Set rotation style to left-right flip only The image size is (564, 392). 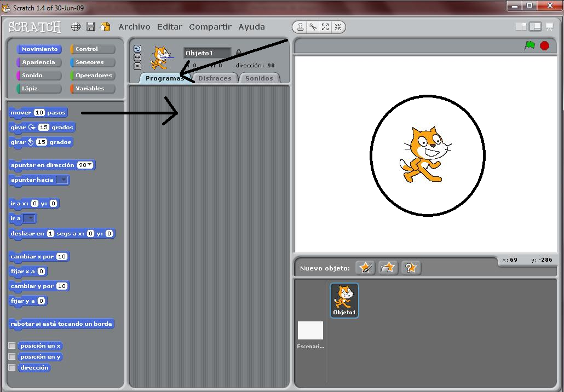tap(137, 57)
